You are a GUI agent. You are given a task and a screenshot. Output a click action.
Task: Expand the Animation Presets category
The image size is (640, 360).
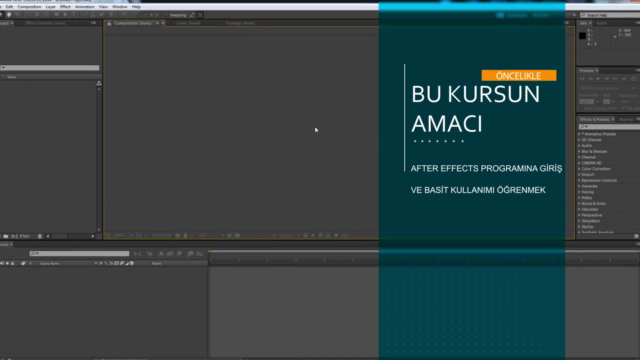[x=579, y=134]
